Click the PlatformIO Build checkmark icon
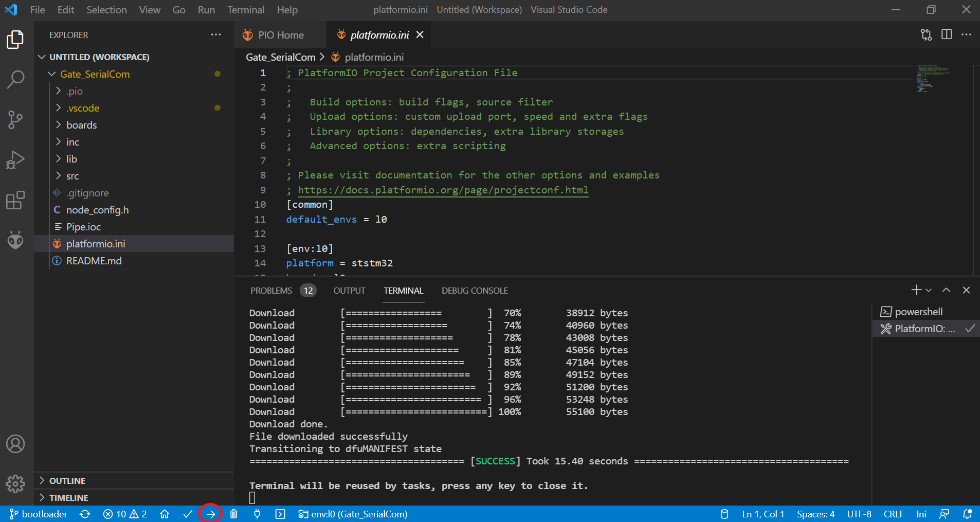 [188, 514]
